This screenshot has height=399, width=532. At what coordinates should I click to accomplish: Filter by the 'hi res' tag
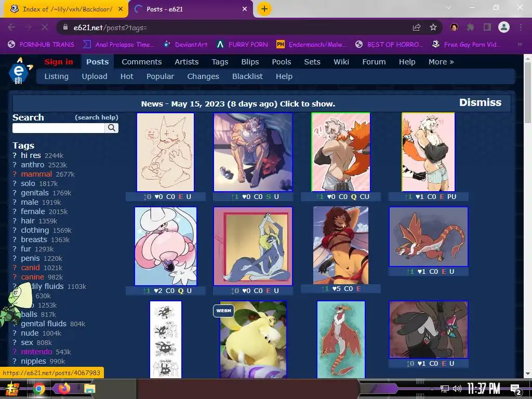(x=31, y=155)
